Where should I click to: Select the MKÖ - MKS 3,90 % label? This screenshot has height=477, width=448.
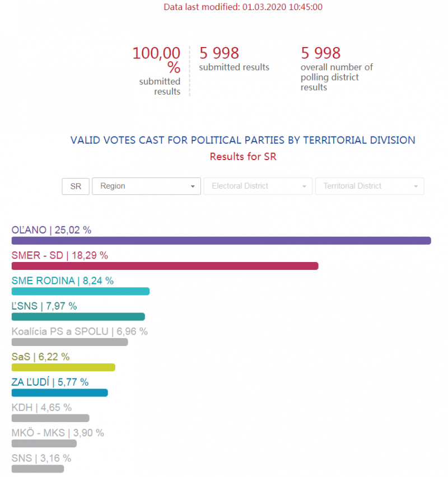(x=58, y=433)
